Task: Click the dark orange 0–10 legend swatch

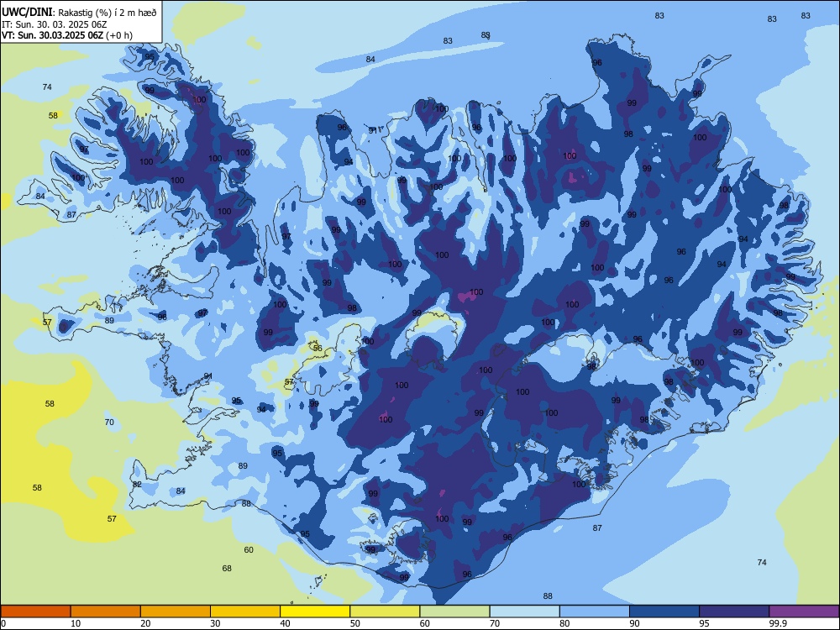Action: (x=35, y=612)
